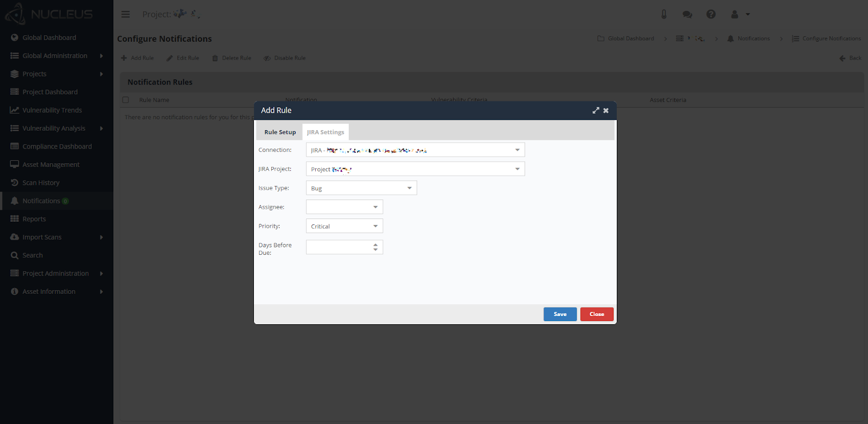This screenshot has height=424, width=868.
Task: Expand the Projects submenu arrow
Action: pyautogui.click(x=101, y=74)
